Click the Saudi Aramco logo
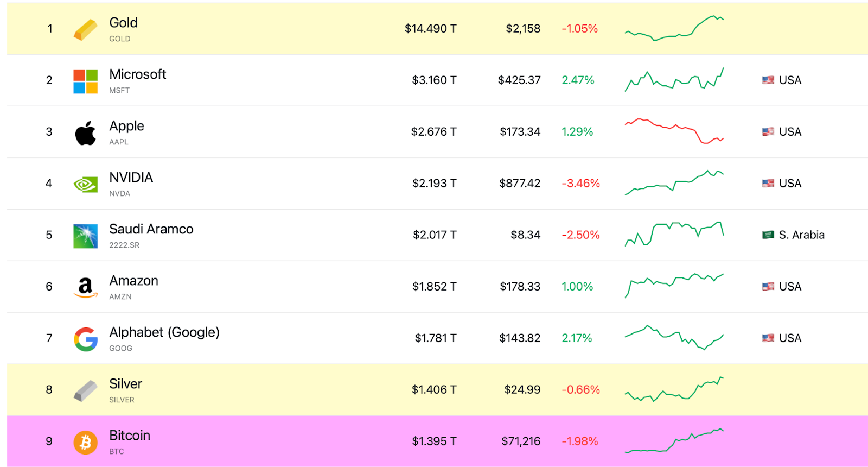Viewport: 868px width, 467px height. click(x=85, y=236)
